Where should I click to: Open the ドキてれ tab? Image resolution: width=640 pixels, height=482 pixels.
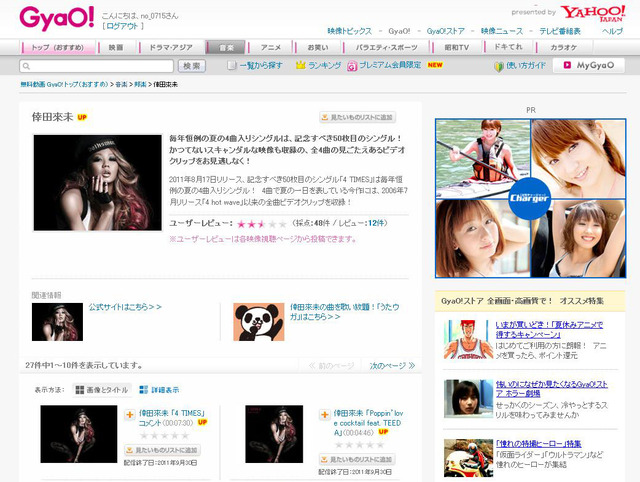[x=508, y=47]
